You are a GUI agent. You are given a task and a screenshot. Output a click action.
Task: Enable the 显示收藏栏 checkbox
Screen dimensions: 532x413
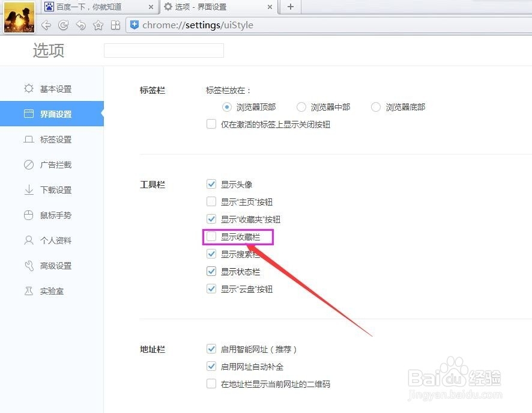[211, 236]
